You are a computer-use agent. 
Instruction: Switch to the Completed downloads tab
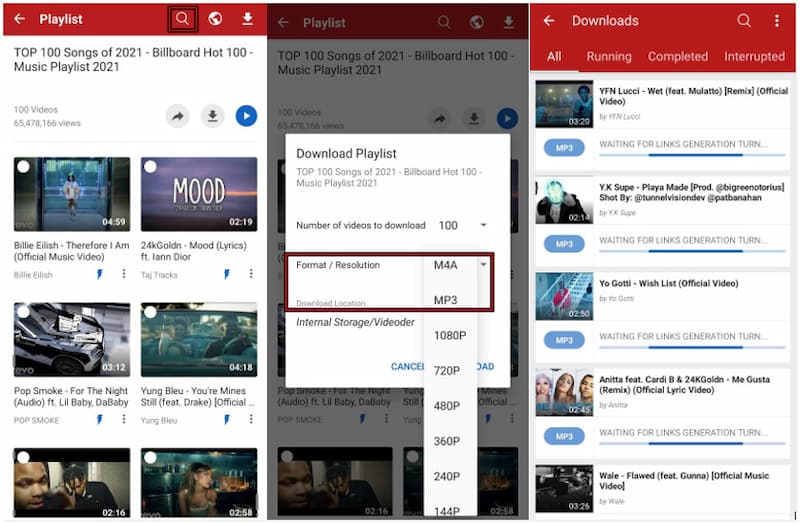pos(678,56)
